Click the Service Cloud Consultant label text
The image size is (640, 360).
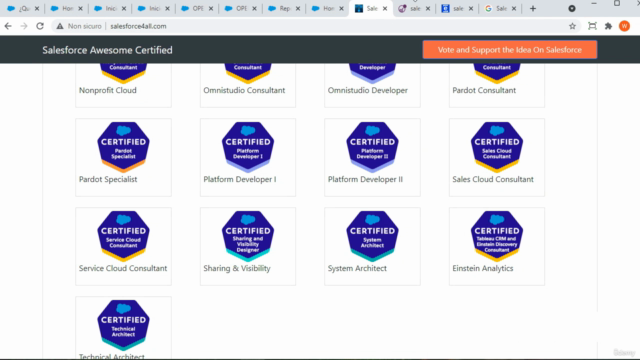point(123,268)
